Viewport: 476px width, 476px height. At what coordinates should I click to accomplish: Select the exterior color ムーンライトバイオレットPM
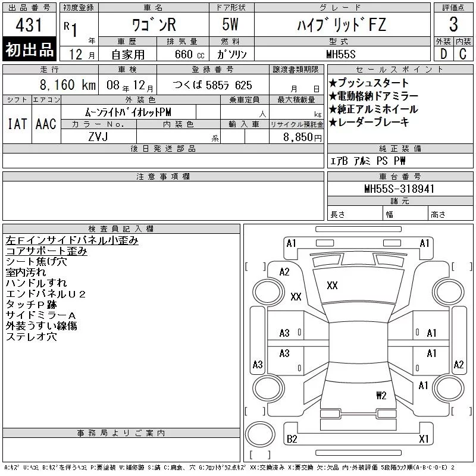coord(128,112)
